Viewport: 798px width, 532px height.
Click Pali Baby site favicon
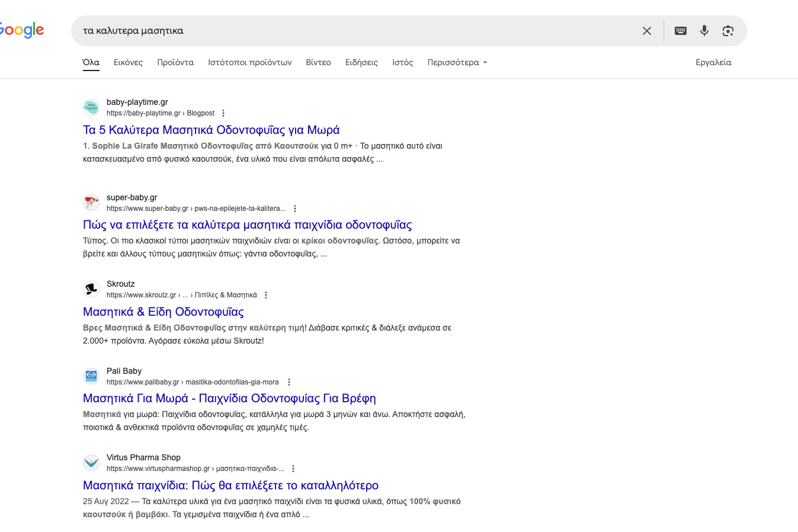[91, 376]
